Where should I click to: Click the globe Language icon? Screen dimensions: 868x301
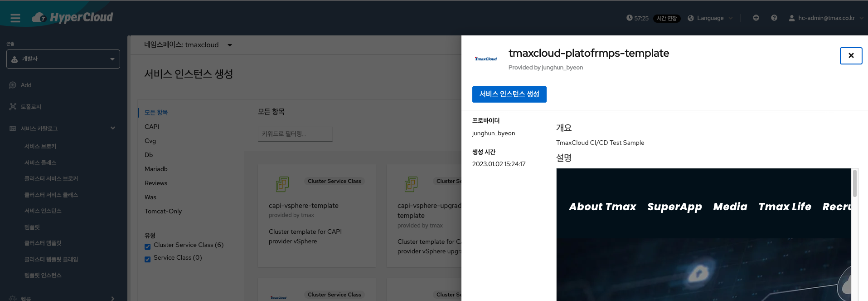(691, 18)
